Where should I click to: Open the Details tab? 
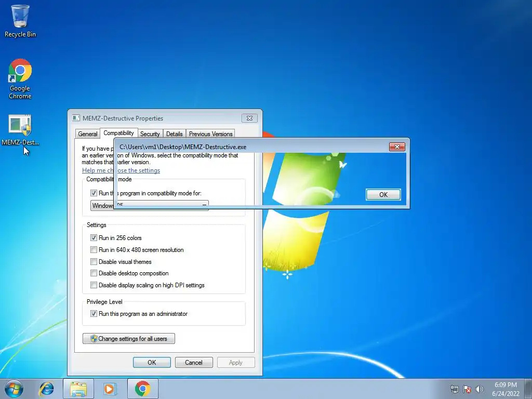coord(175,134)
